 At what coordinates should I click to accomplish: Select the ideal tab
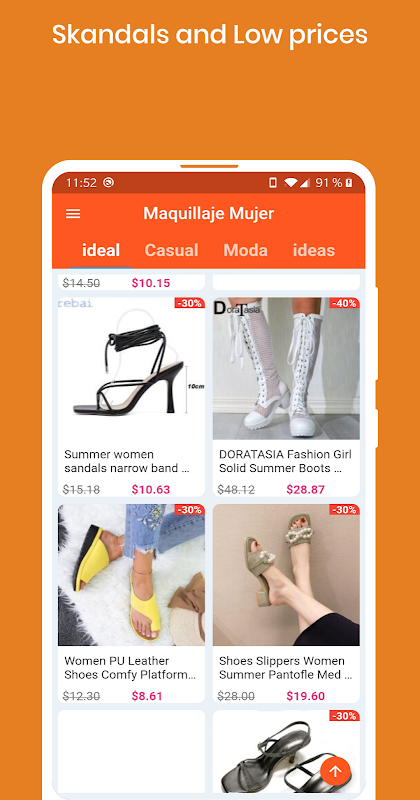(101, 250)
